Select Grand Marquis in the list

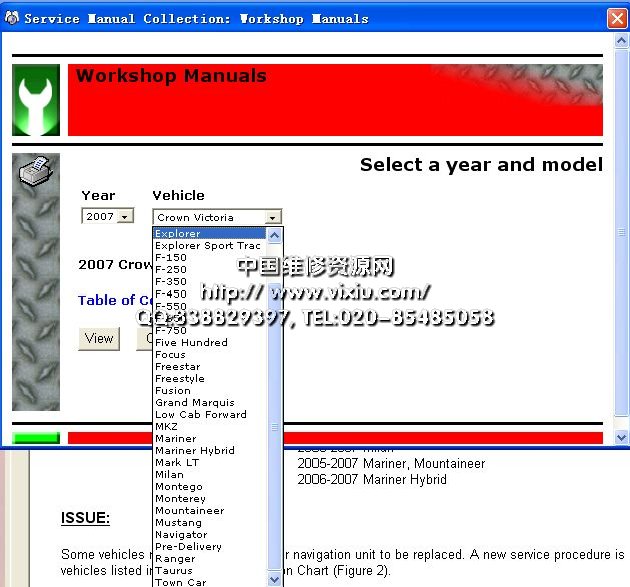(x=195, y=403)
